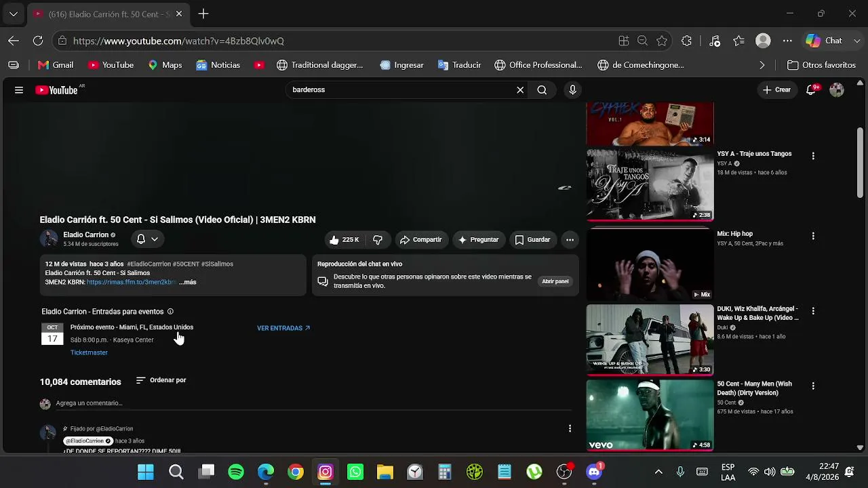
Task: Open a new browser tab
Action: tap(203, 14)
